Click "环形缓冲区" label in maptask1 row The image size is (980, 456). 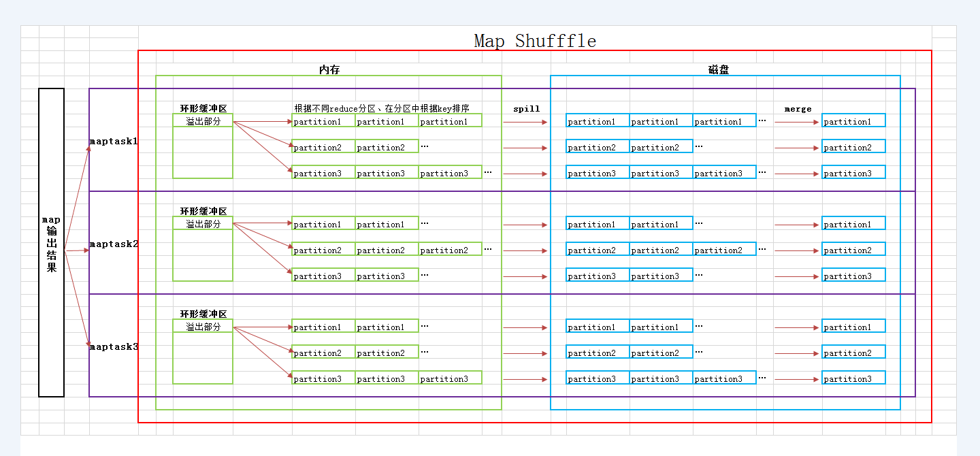(203, 108)
